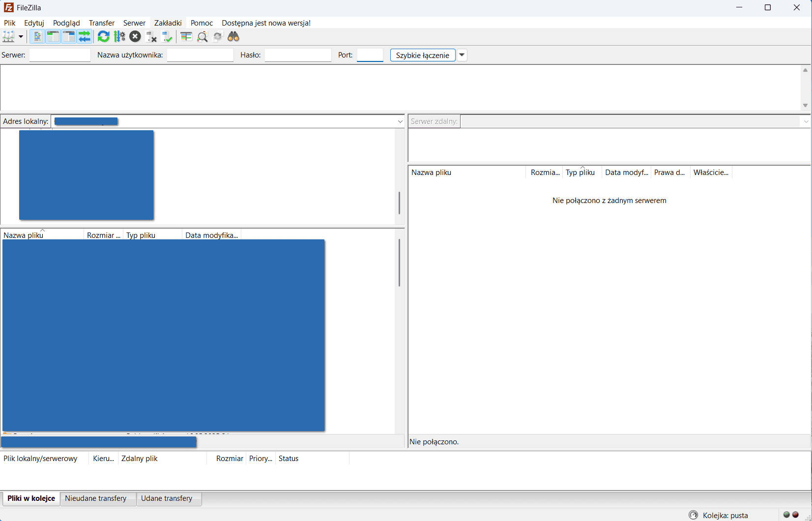Open the Transfer menu
The width and height of the screenshot is (812, 521).
102,23
